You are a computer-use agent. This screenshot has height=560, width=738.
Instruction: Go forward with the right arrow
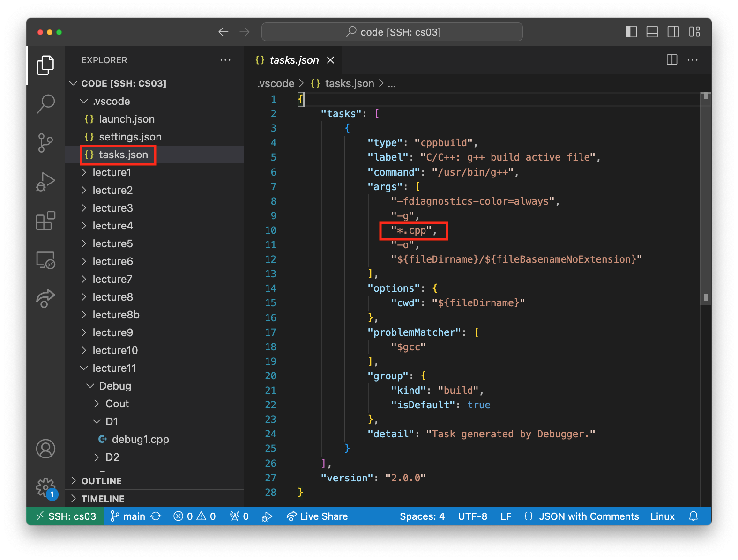[245, 32]
